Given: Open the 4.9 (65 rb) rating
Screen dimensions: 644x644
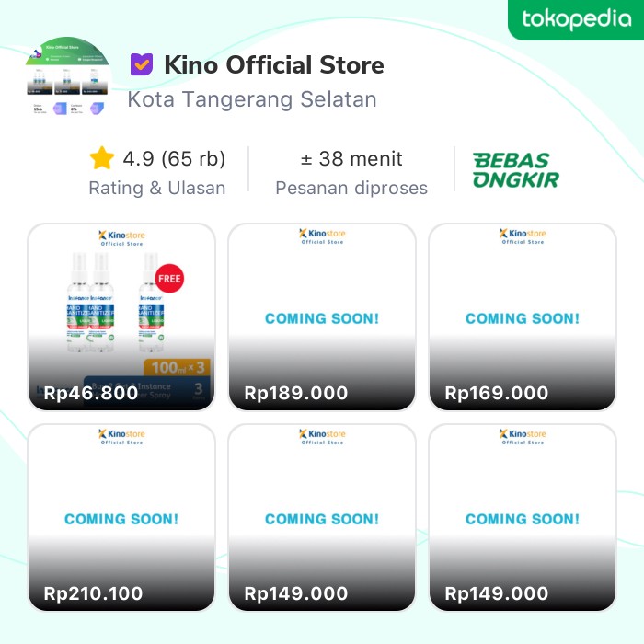Looking at the screenshot, I should coord(173,158).
